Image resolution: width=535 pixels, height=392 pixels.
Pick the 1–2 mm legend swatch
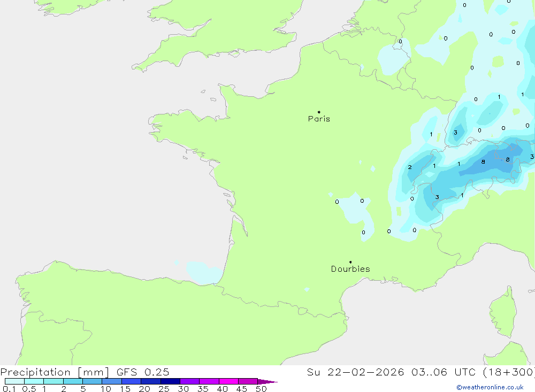pos(53,381)
